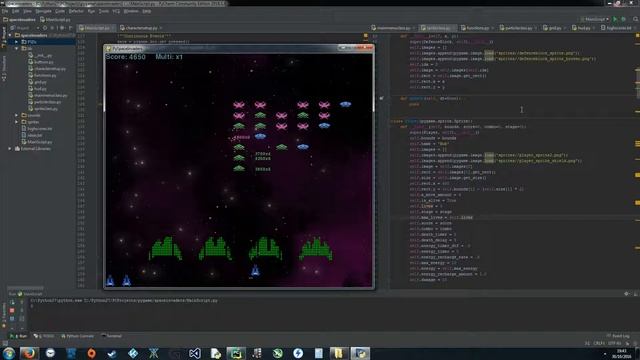Open the Python Console tool window
Screen dimensions: 640x360
(x=78, y=336)
